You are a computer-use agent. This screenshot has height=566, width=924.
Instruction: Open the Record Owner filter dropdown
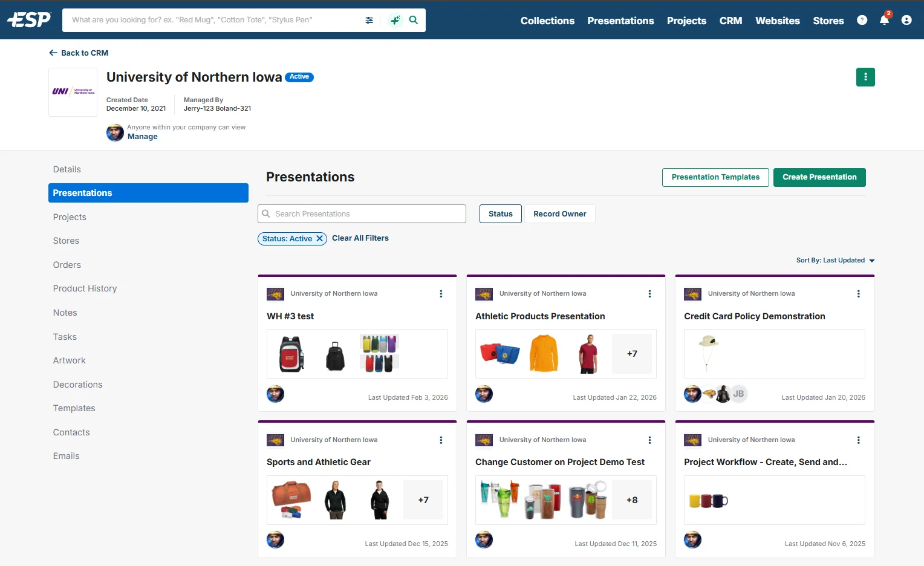pos(560,214)
